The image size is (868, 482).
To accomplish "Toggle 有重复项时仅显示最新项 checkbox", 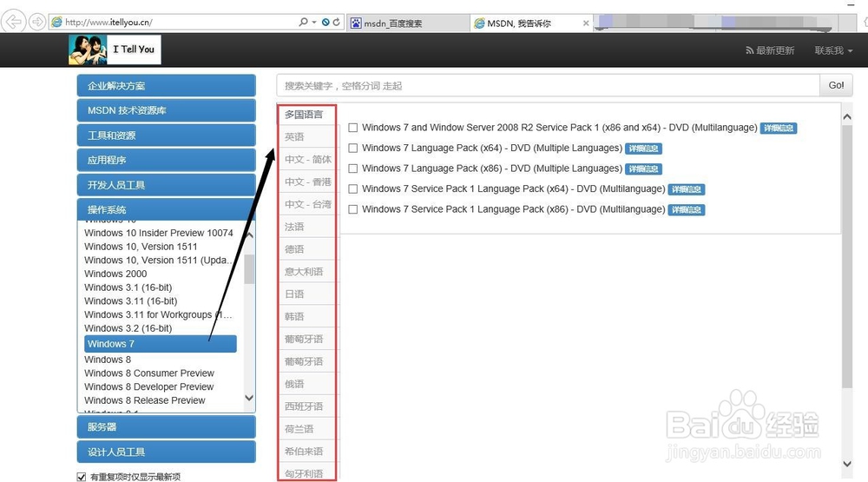I will (x=82, y=477).
